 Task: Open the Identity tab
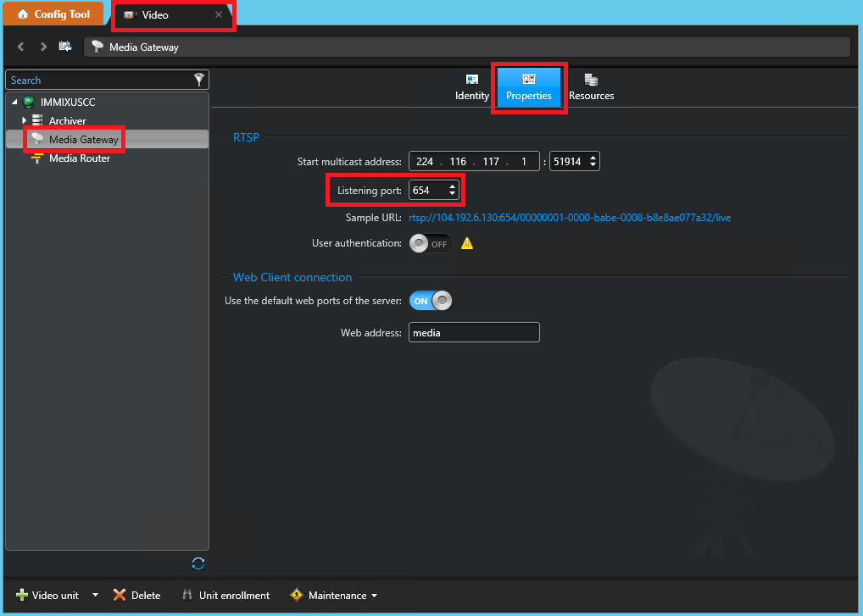(471, 87)
